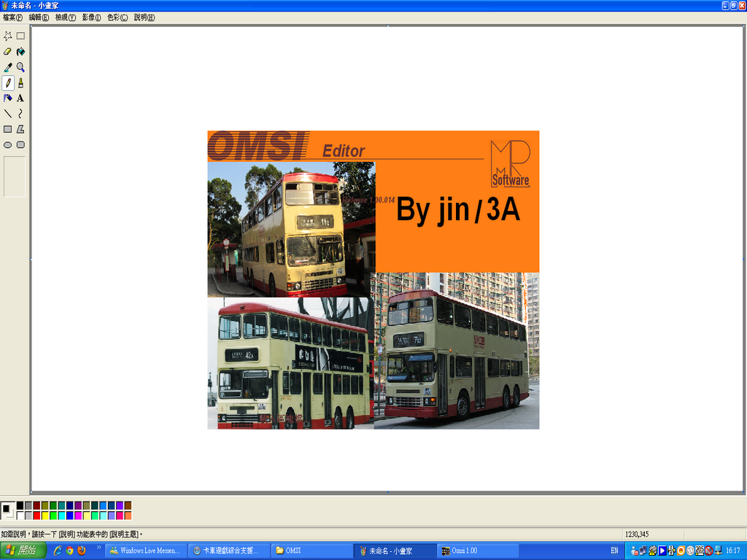Screen dimensions: 747x560
Task: Click the gray sync arrows tray icon
Action: tap(690, 551)
